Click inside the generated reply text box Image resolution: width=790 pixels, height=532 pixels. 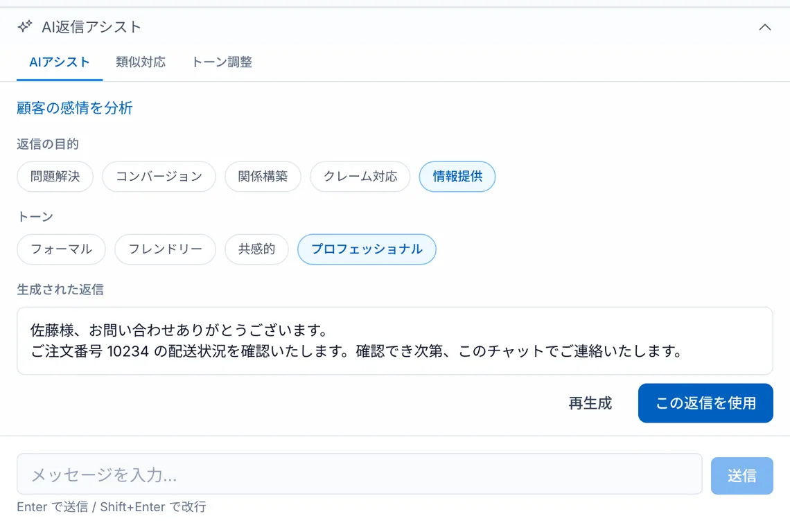point(394,341)
